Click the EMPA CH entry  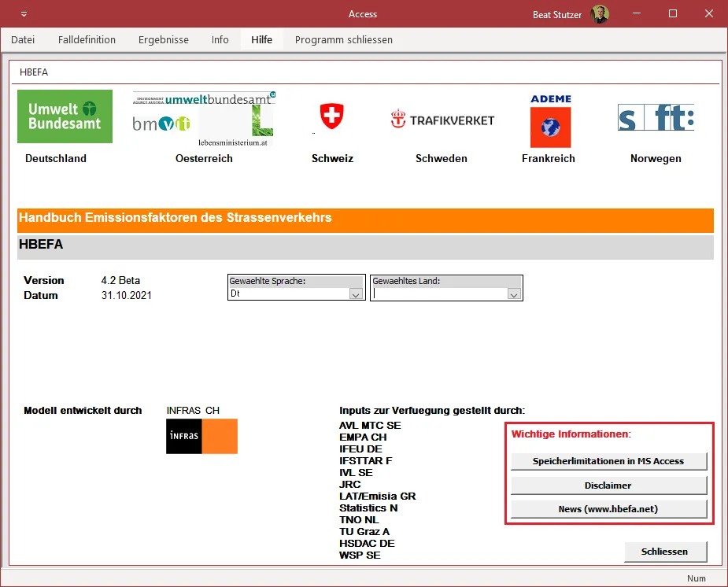click(363, 437)
